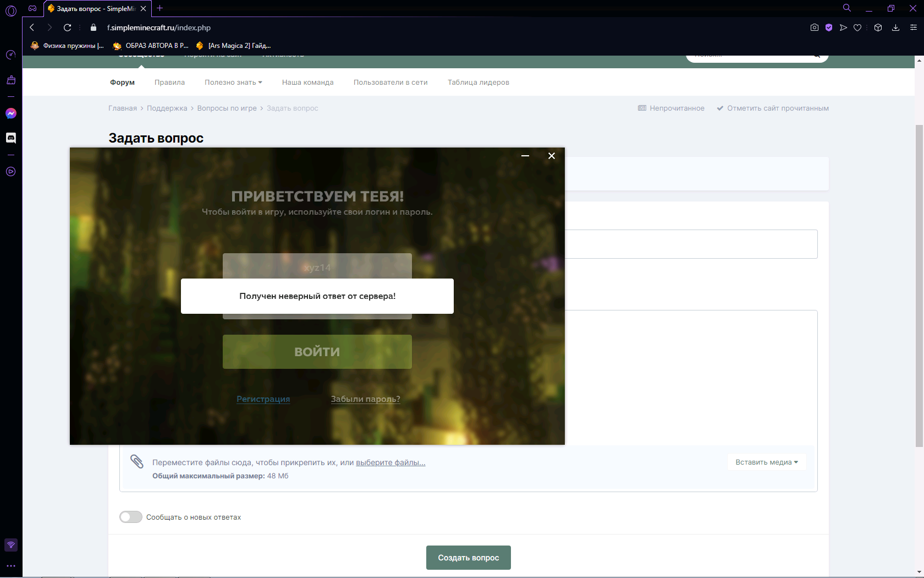Click the scrollbar down arrow

tap(919, 572)
